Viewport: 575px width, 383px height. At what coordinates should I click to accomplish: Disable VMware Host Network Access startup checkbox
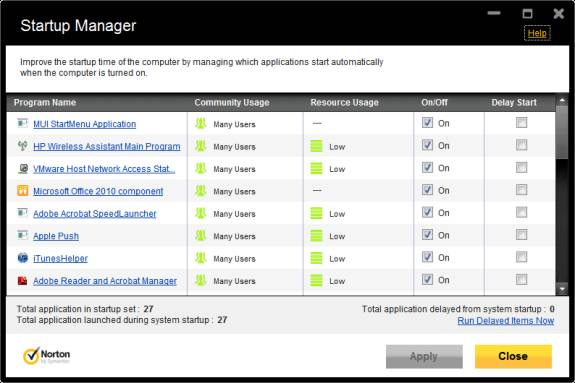tap(427, 167)
